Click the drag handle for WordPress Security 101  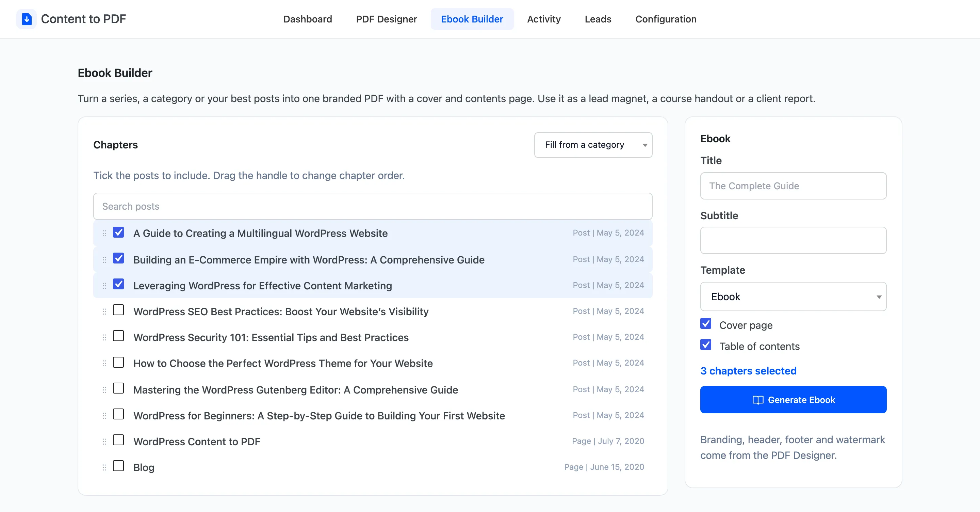point(104,337)
